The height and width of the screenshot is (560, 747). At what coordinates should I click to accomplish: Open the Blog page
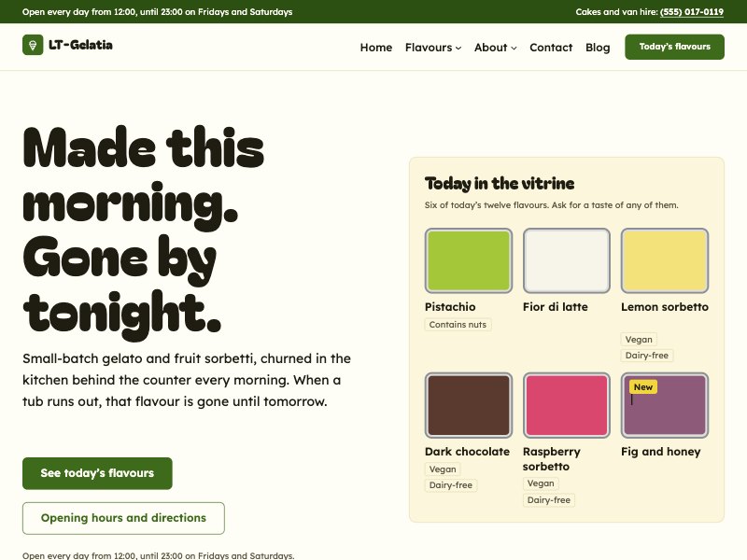pyautogui.click(x=598, y=48)
